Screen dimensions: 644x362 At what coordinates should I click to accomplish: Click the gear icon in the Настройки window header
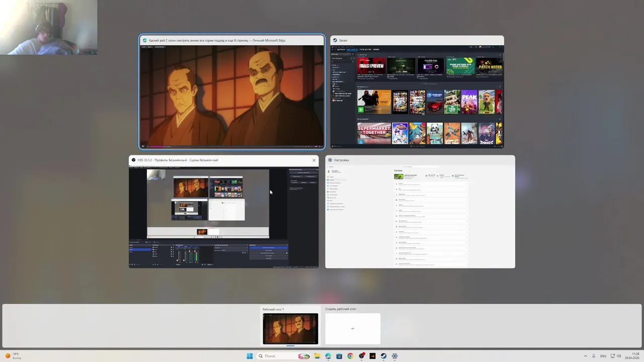click(x=330, y=160)
